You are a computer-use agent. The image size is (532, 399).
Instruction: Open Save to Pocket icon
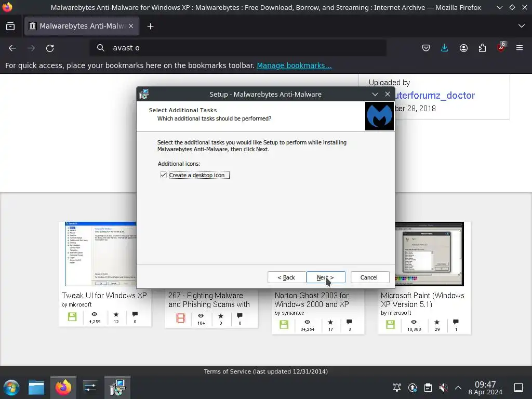[426, 48]
